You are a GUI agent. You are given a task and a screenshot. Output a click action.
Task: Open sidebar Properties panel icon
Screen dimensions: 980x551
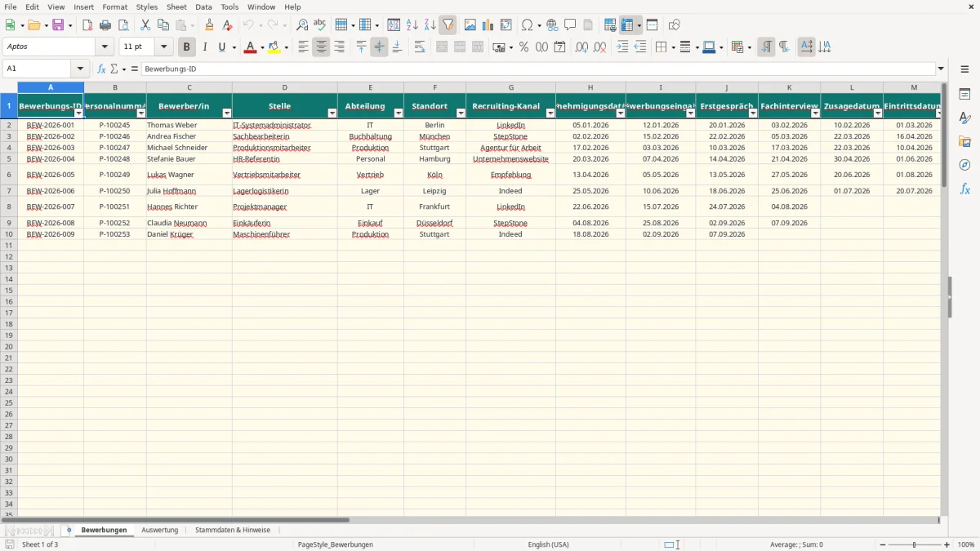tap(964, 95)
